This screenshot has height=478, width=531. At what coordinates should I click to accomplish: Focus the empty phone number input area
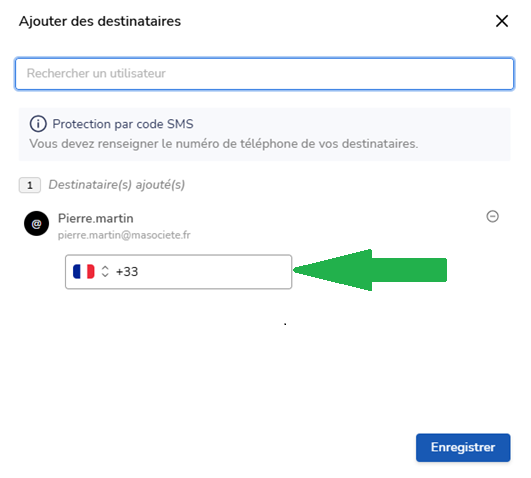tap(214, 272)
